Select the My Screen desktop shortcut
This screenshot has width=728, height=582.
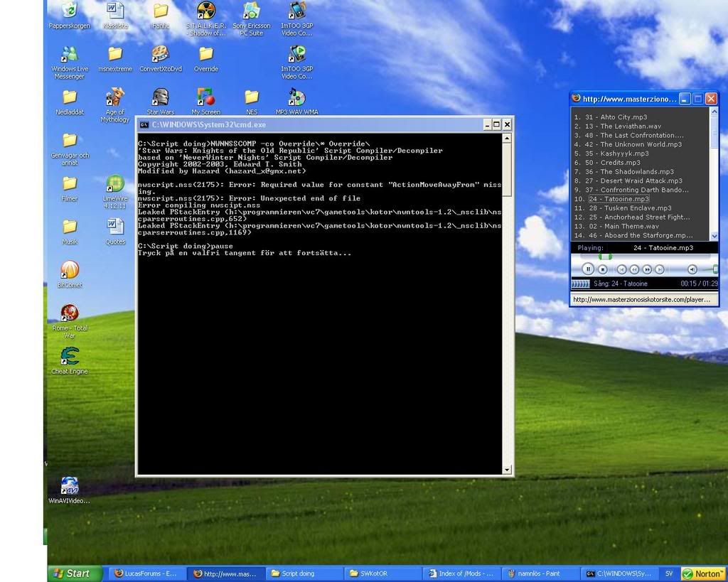click(205, 101)
